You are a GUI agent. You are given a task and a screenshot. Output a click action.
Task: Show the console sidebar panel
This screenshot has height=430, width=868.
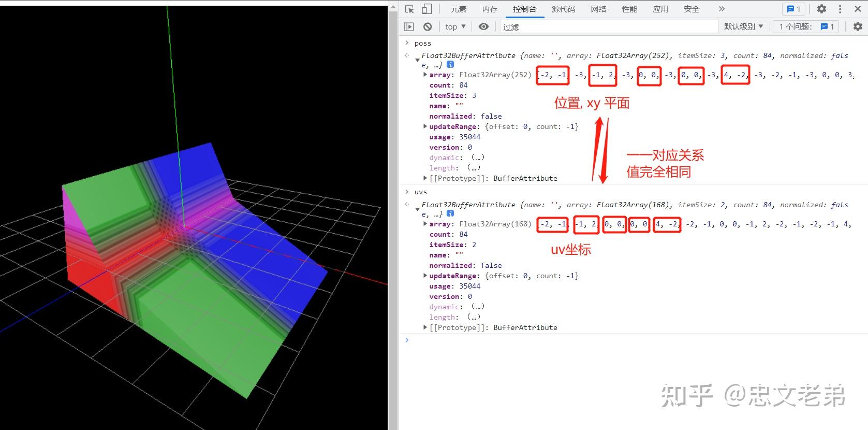click(409, 26)
